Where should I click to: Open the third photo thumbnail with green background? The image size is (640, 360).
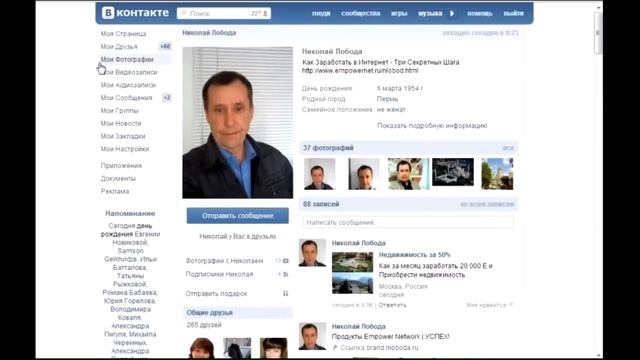pyautogui.click(x=409, y=174)
